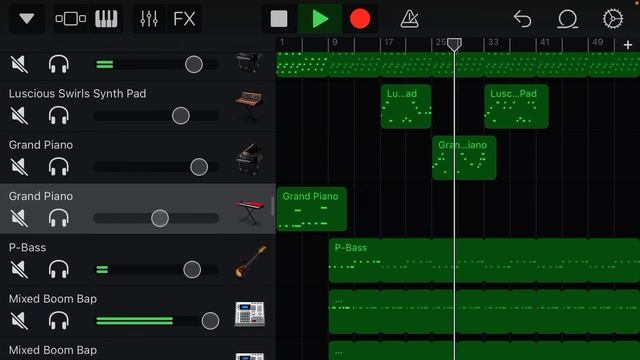The height and width of the screenshot is (360, 640).
Task: Click highlighted Grand Piano volume slider
Action: click(x=160, y=218)
